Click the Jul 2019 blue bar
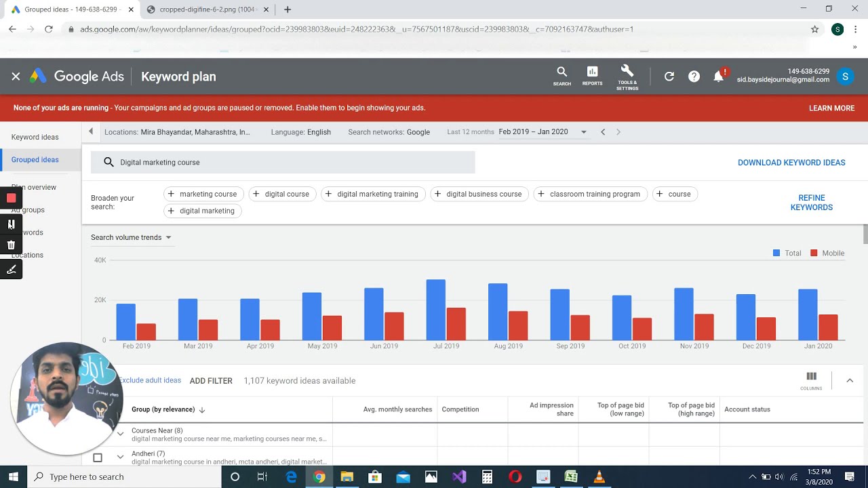 click(x=435, y=310)
